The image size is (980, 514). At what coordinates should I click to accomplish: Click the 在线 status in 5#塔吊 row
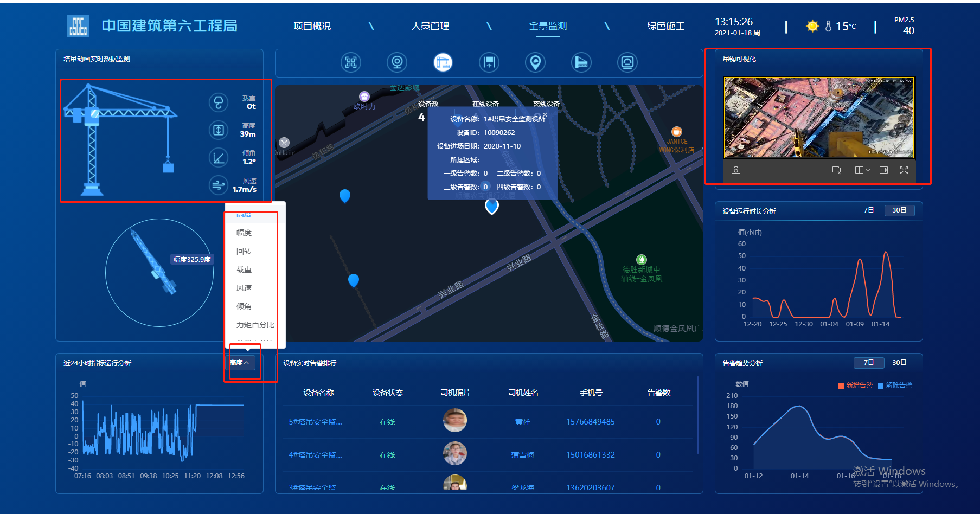point(387,422)
